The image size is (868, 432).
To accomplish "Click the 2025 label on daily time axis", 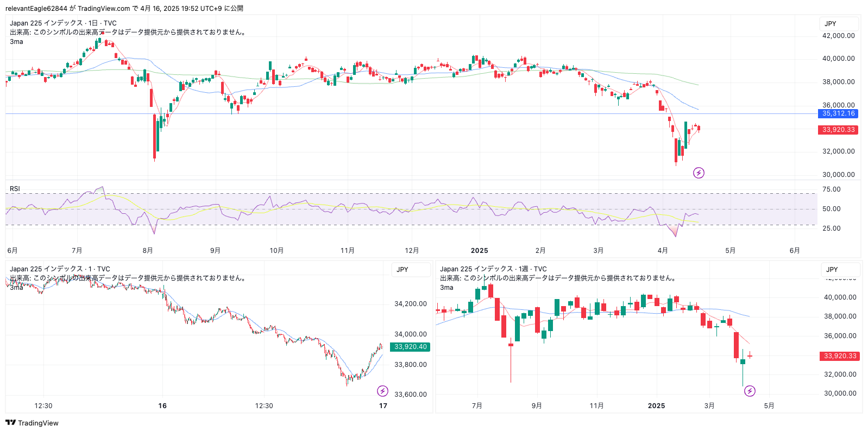I will tap(479, 251).
